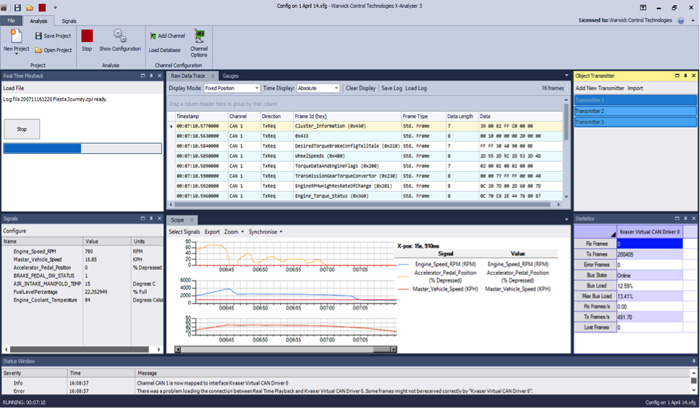Viewport: 700px width, 408px height.
Task: Select the Scope tab
Action: (x=177, y=220)
